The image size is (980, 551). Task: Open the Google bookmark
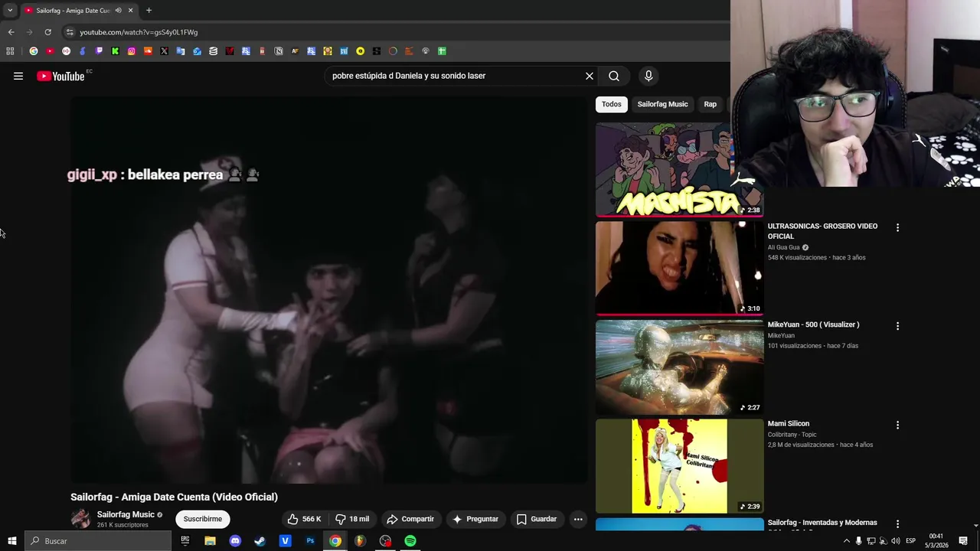point(34,51)
